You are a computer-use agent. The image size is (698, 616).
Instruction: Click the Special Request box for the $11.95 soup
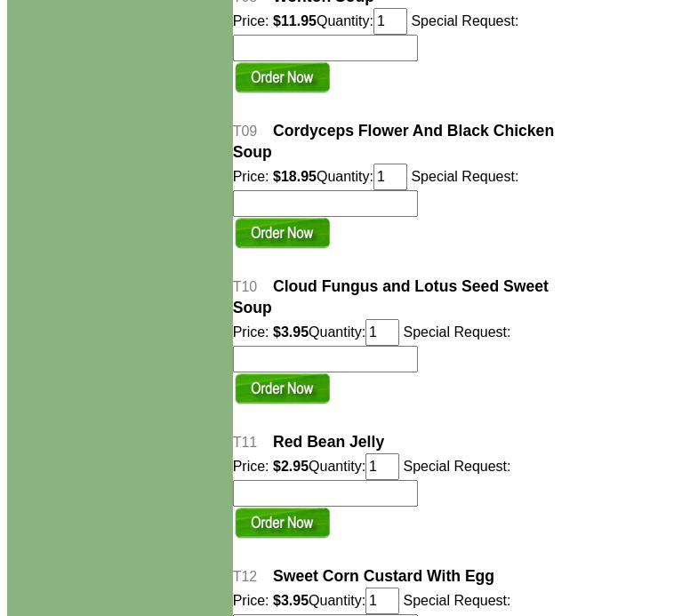[325, 48]
